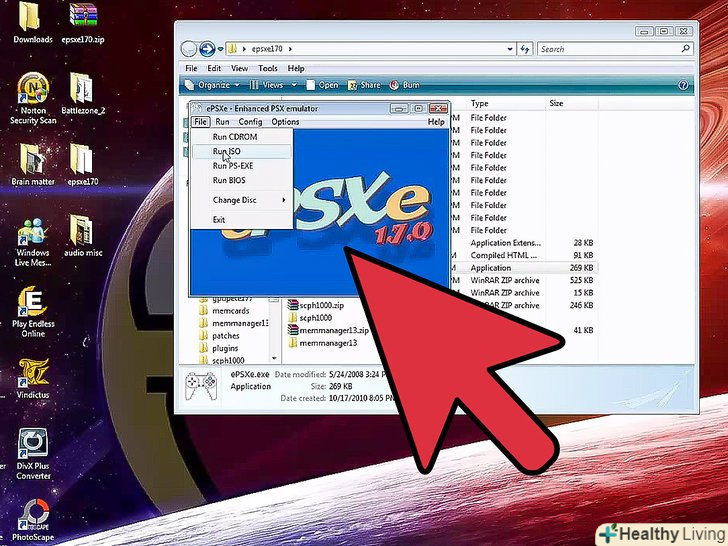Select the scph1000.zip archive file

point(321,304)
